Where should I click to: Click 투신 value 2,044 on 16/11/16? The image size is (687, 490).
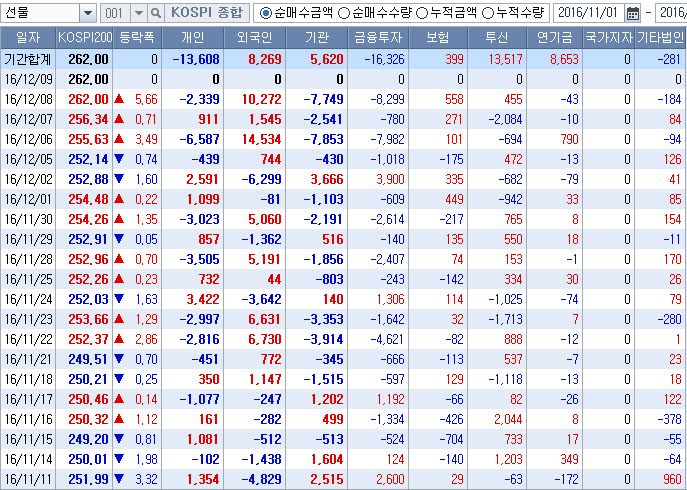[508, 419]
